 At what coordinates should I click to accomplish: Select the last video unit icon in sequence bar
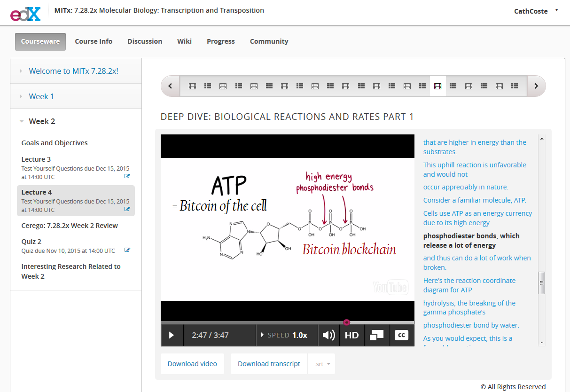click(x=500, y=86)
